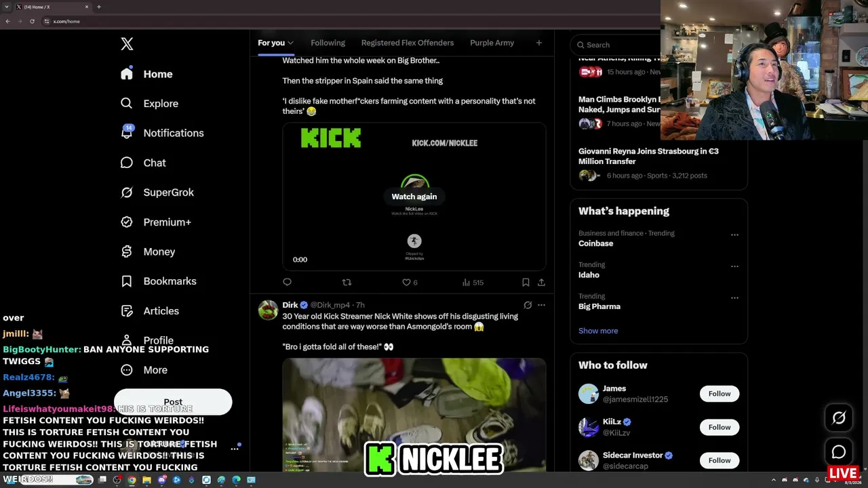Click the Notifications bell icon
Screen dimensions: 868x488
[x=127, y=133]
